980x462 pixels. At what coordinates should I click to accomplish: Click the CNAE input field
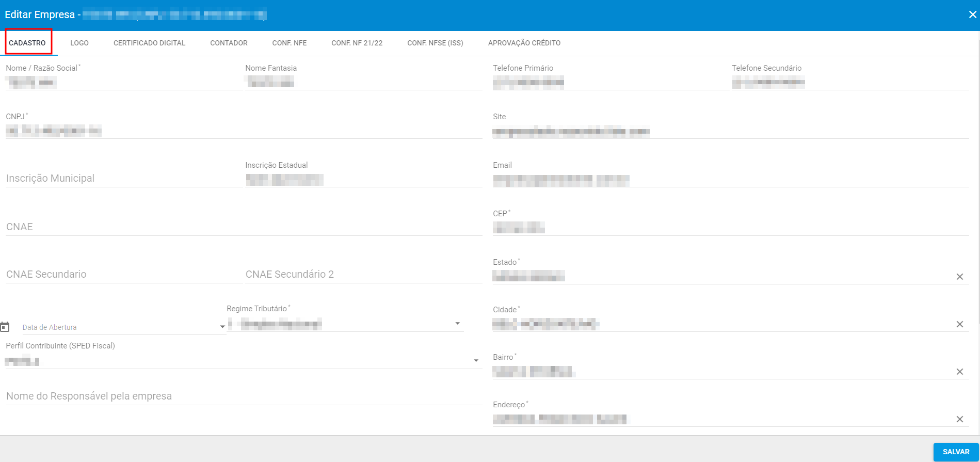click(x=244, y=227)
